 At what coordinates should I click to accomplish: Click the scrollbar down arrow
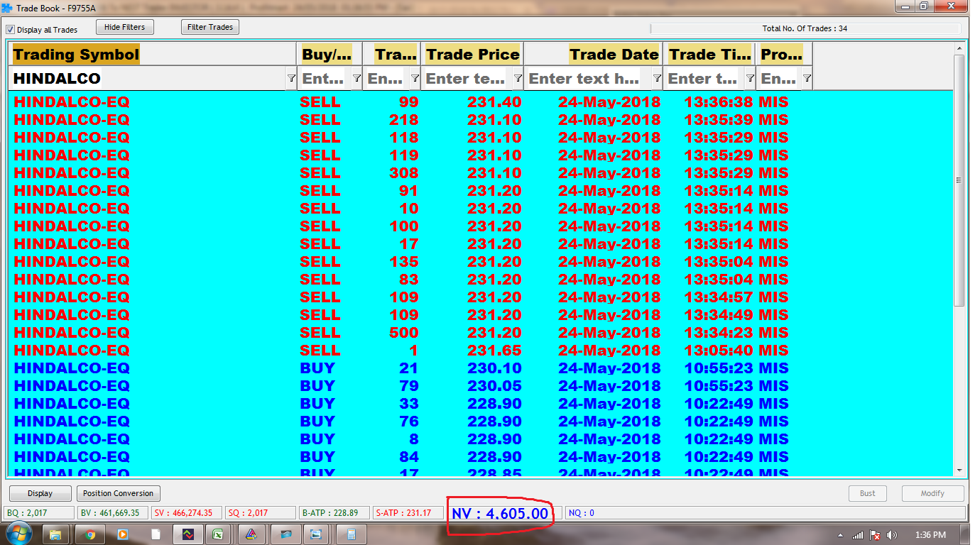(x=959, y=470)
